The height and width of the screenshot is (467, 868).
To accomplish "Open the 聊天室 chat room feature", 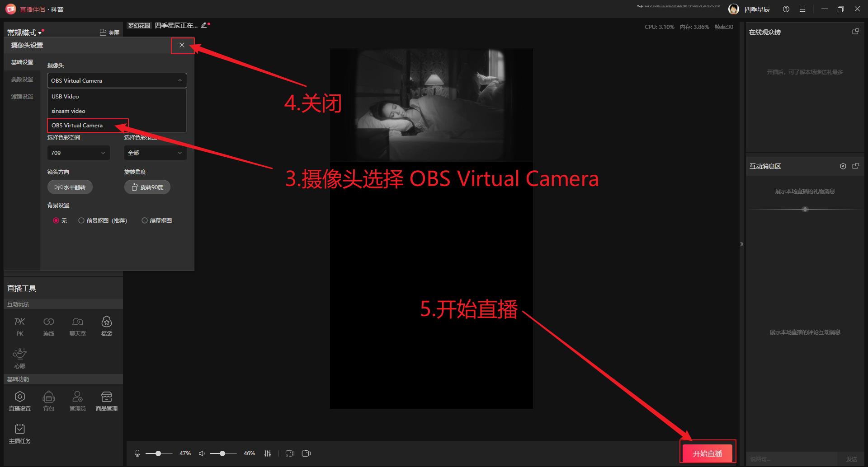I will click(77, 325).
